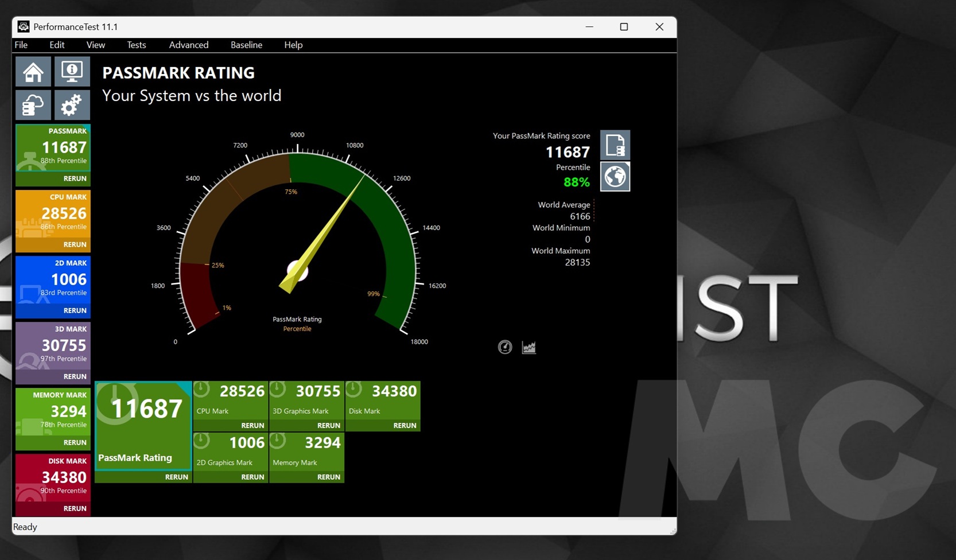This screenshot has width=956, height=560.
Task: Click the clock icon on the 2D Graphics Mark tile
Action: pyautogui.click(x=201, y=441)
